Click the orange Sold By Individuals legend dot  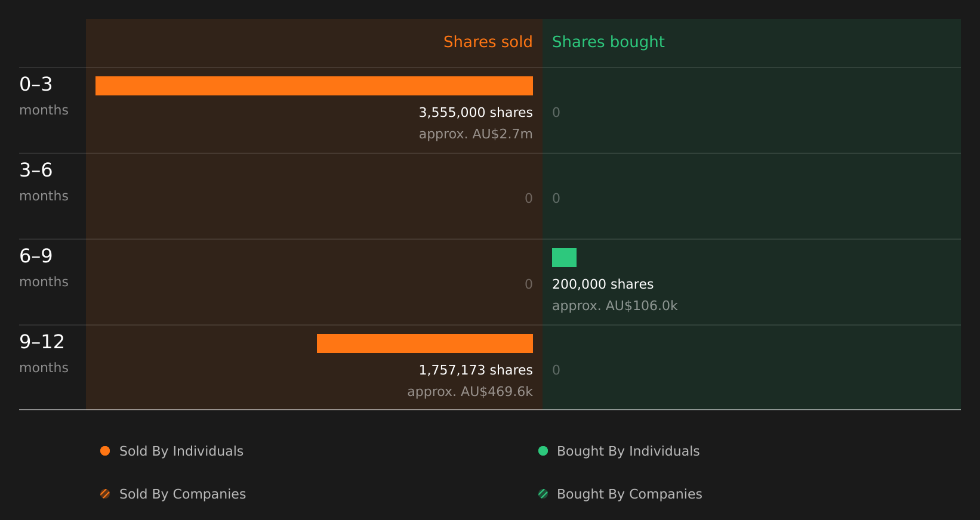(105, 451)
